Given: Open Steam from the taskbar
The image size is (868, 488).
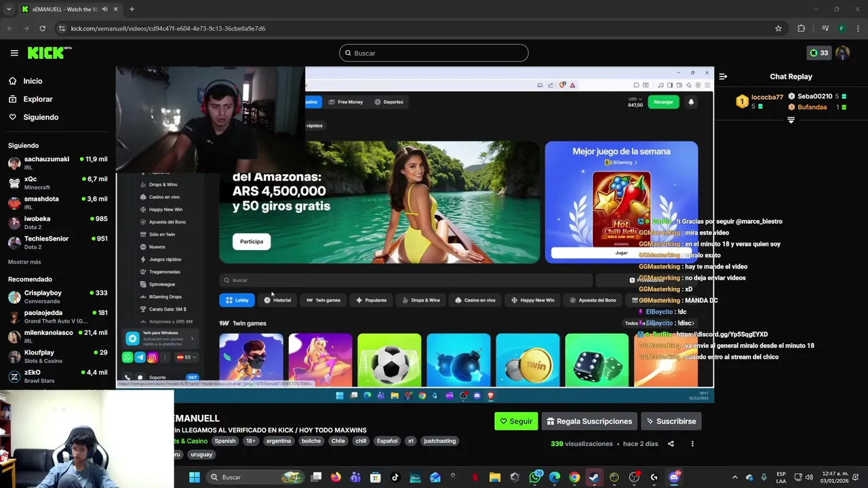Looking at the screenshot, I should [594, 477].
